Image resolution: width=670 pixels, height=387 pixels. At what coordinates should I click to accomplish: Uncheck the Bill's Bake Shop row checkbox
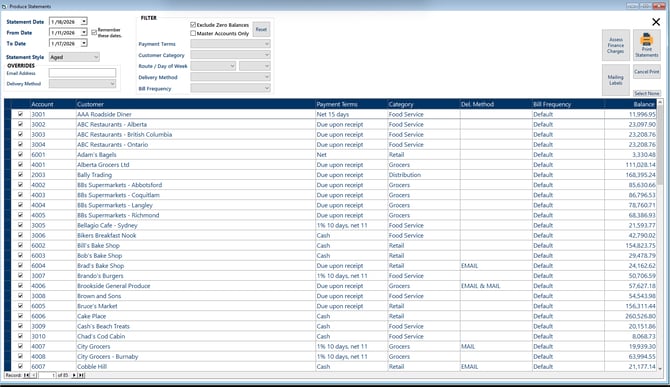20,245
